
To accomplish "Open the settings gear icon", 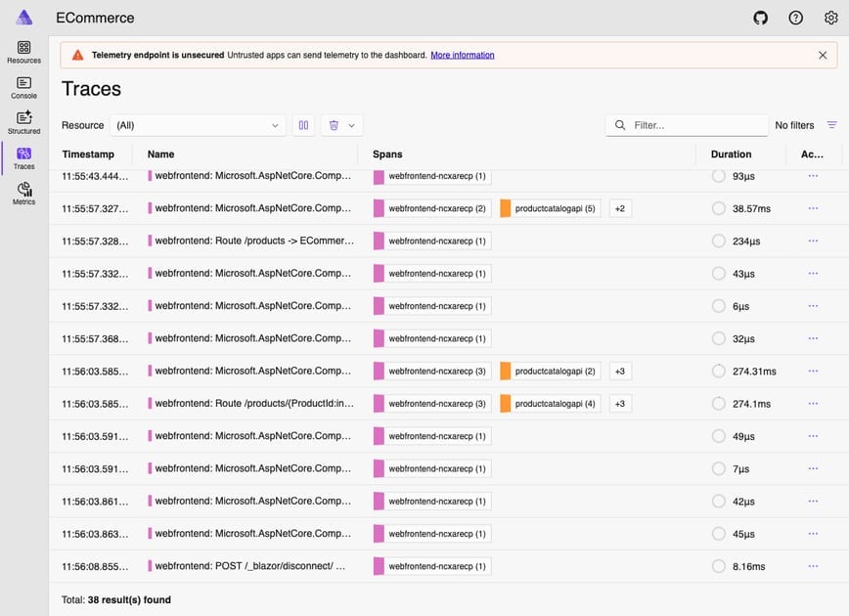I will pos(830,18).
